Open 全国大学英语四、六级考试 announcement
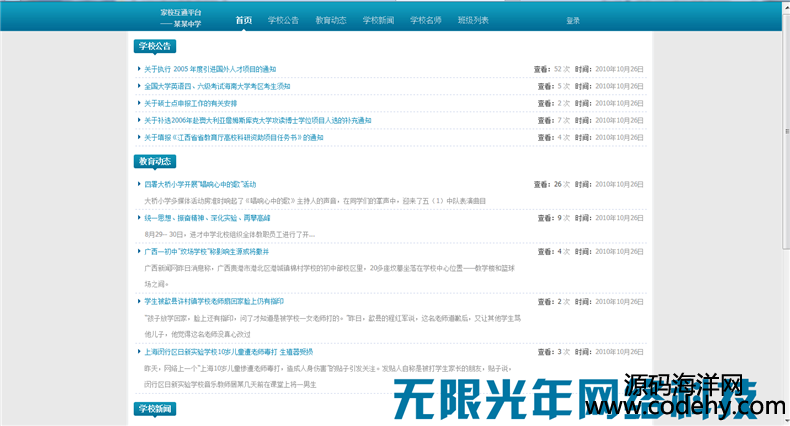Image resolution: width=790 pixels, height=426 pixels. pyautogui.click(x=216, y=86)
